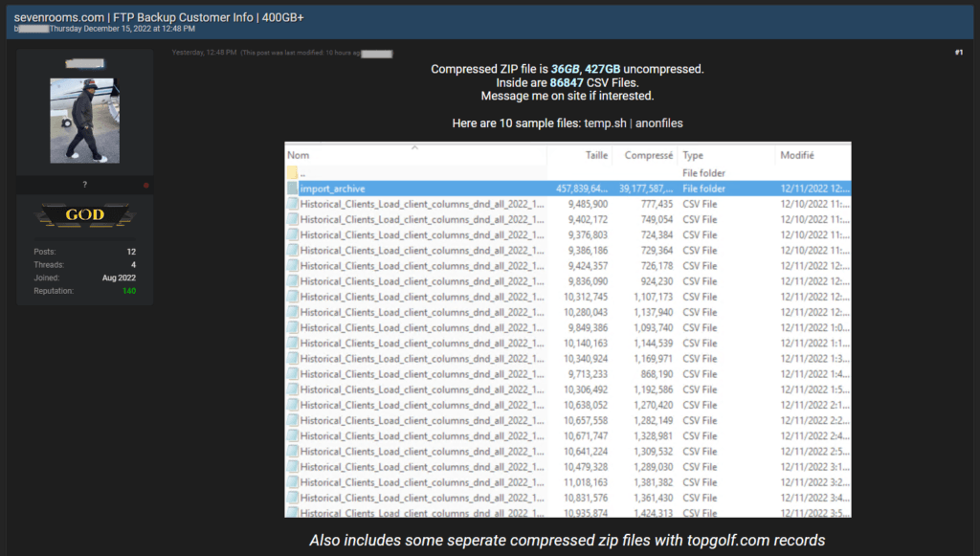980x556 pixels.
Task: Click the bold 427GB uncompressed size
Action: click(603, 69)
